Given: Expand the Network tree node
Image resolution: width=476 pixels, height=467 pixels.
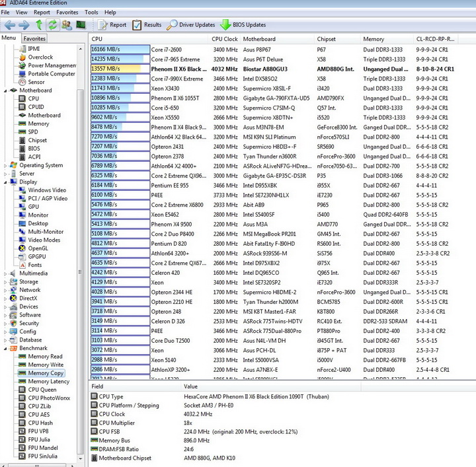Looking at the screenshot, I should point(5,290).
